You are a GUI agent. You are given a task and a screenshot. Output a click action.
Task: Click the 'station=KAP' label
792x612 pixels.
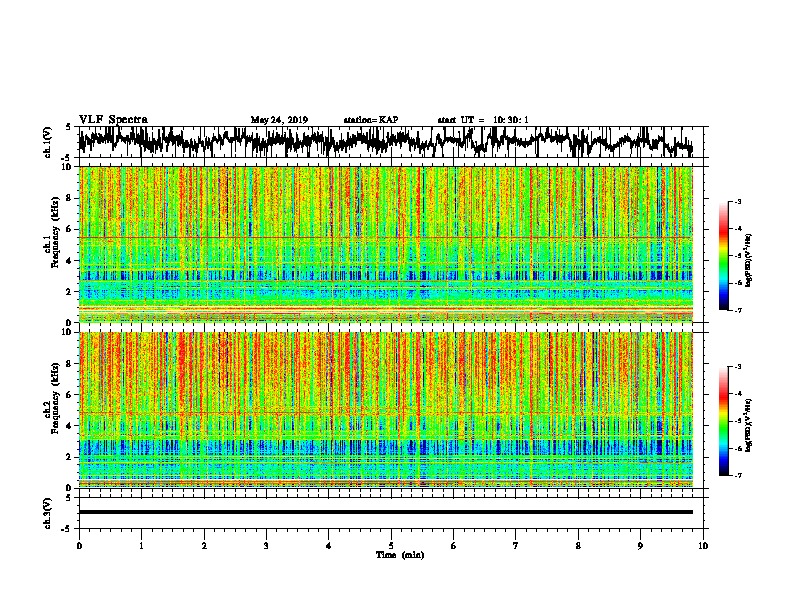(x=371, y=120)
